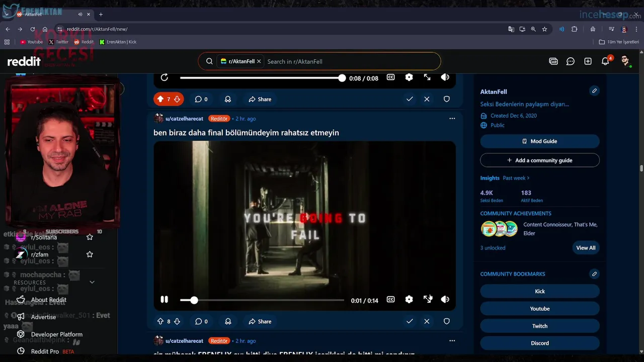
Task: Give award to the 8-vote post
Action: [228, 321]
